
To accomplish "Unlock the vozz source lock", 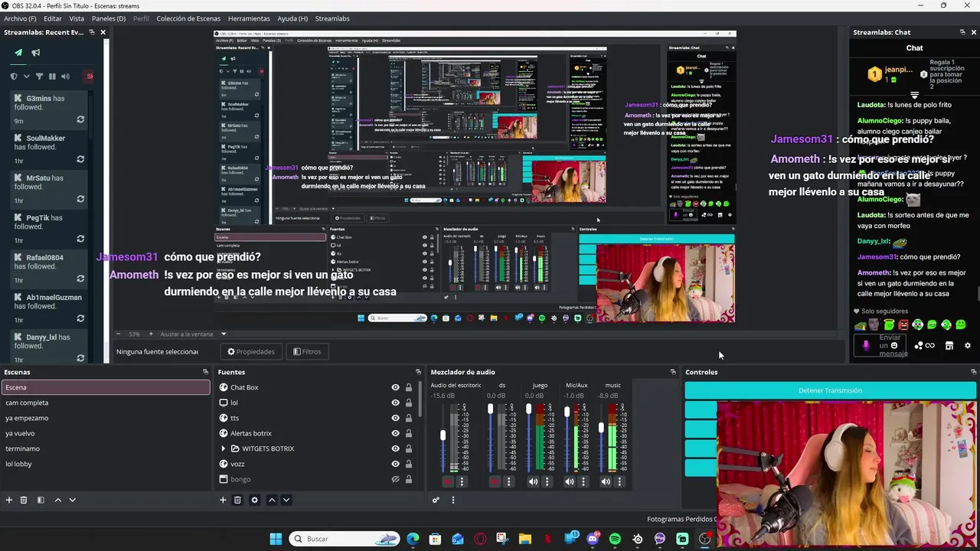I will point(408,464).
